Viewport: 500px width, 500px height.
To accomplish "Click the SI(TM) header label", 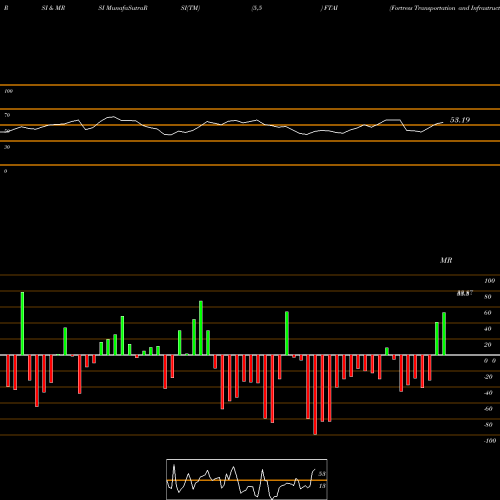I will (190, 8).
